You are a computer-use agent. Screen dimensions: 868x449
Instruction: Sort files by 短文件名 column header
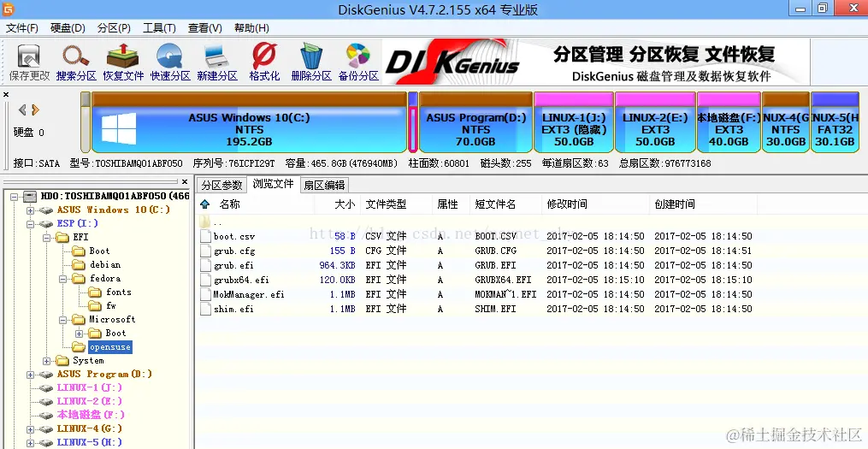point(495,204)
